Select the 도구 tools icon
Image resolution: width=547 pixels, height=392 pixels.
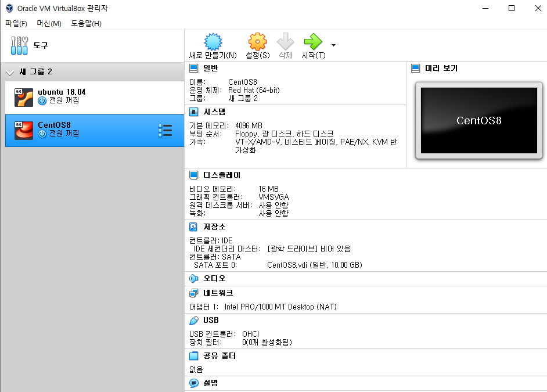19,45
